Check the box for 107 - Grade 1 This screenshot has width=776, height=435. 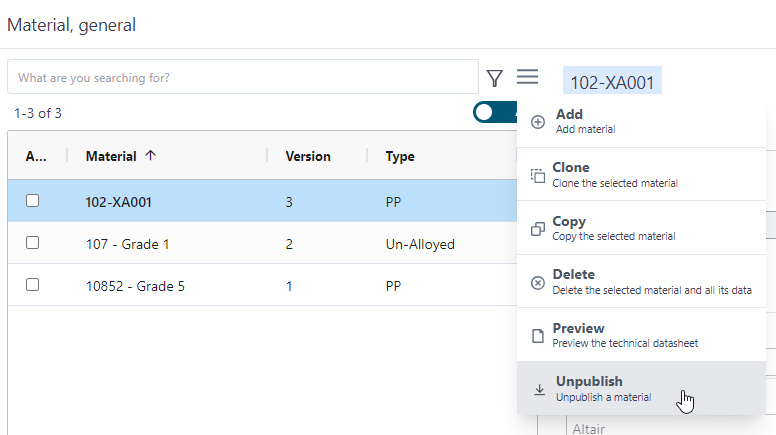33,242
